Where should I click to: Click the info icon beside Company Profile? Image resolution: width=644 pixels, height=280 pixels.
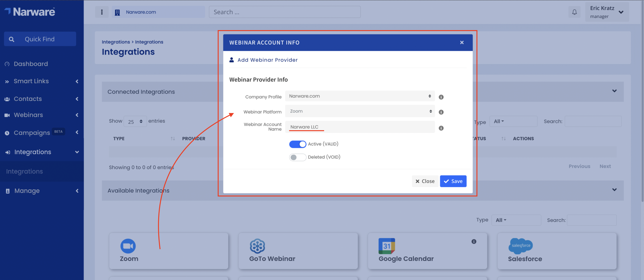click(441, 97)
